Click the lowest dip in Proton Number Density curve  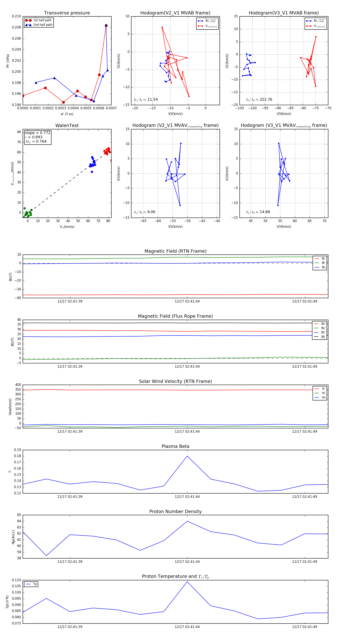(x=46, y=556)
